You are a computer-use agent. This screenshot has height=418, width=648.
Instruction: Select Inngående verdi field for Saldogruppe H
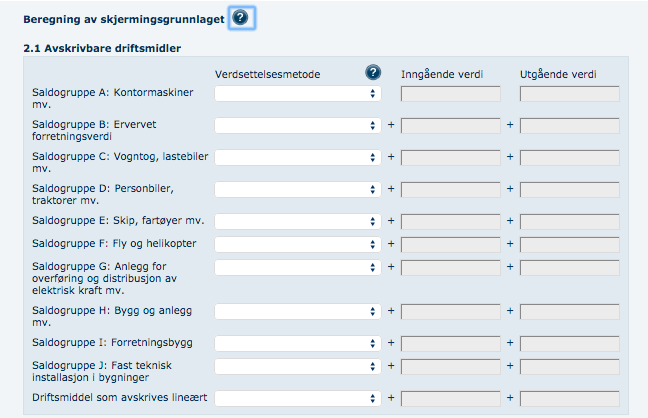pyautogui.click(x=450, y=311)
